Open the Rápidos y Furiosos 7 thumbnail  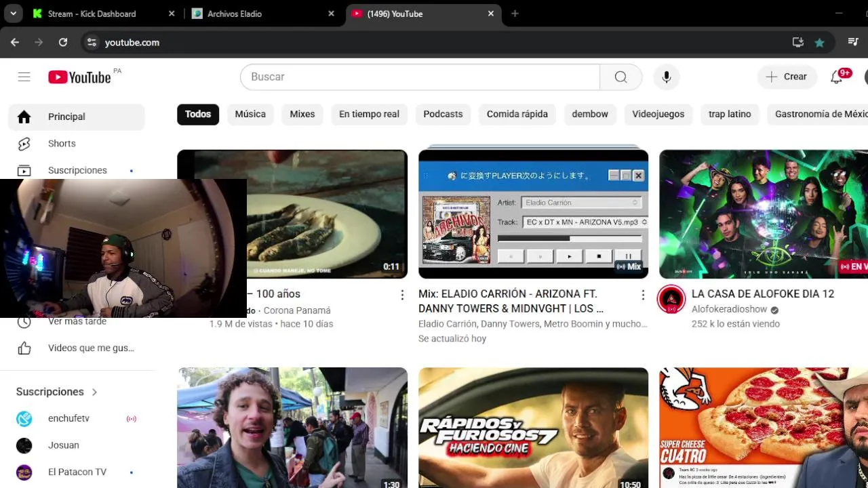coord(533,428)
